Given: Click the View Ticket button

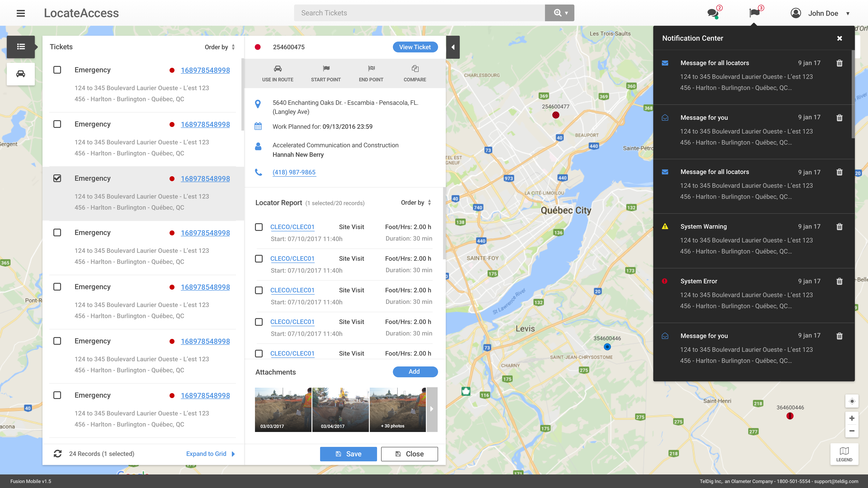Looking at the screenshot, I should (x=415, y=47).
